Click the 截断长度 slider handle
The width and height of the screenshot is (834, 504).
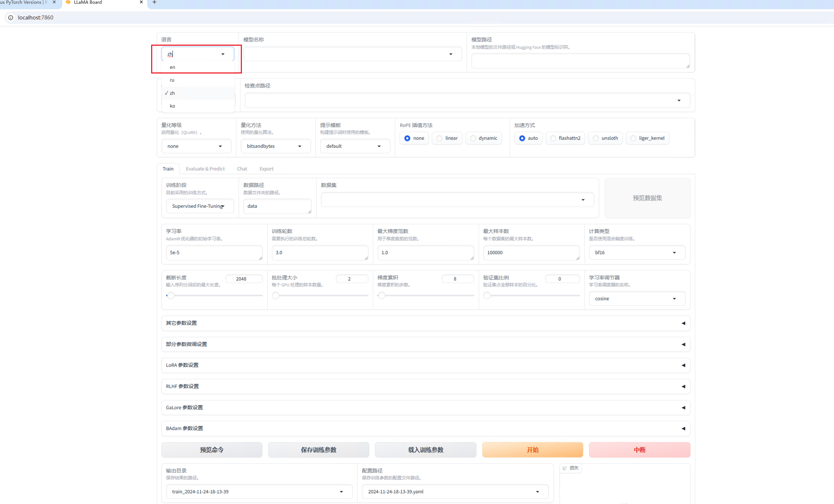pyautogui.click(x=171, y=296)
